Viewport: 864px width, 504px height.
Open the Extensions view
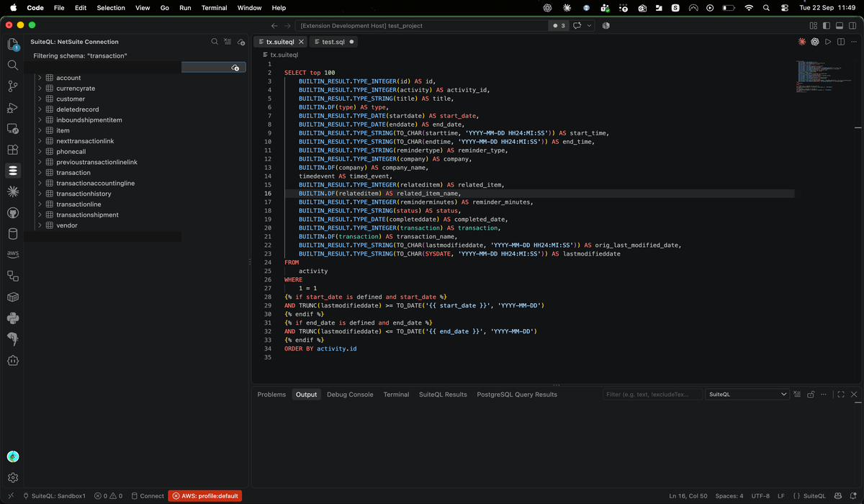pos(13,150)
